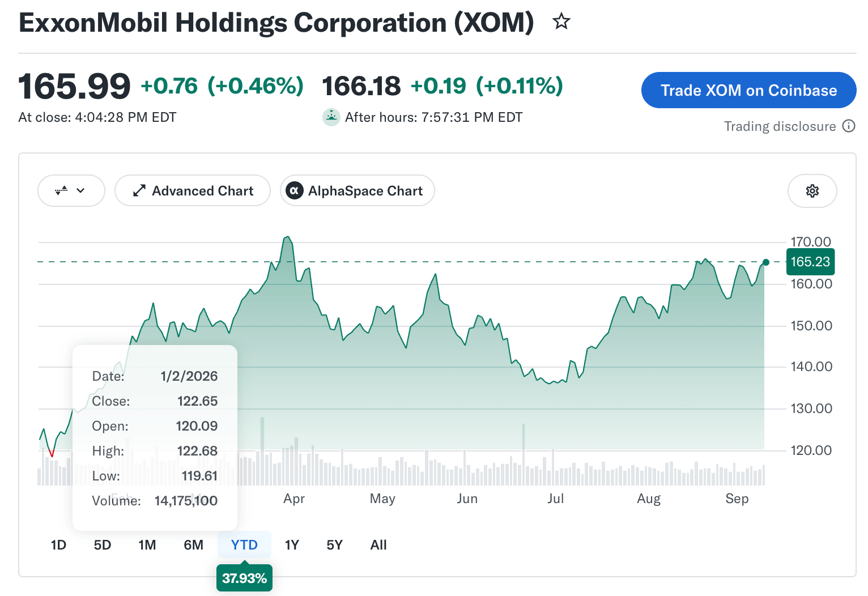
Task: Click the Sep label on the x-axis
Action: pyautogui.click(x=737, y=499)
